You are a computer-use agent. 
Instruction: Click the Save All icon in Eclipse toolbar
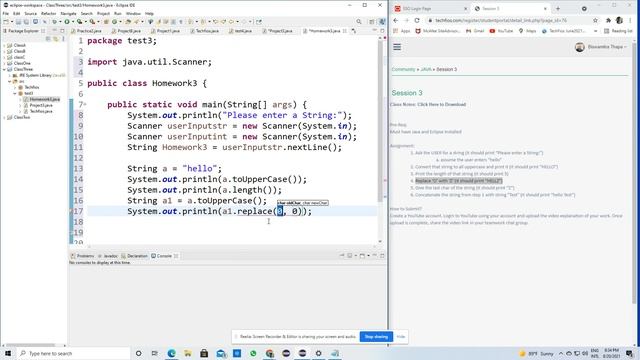coord(26,22)
